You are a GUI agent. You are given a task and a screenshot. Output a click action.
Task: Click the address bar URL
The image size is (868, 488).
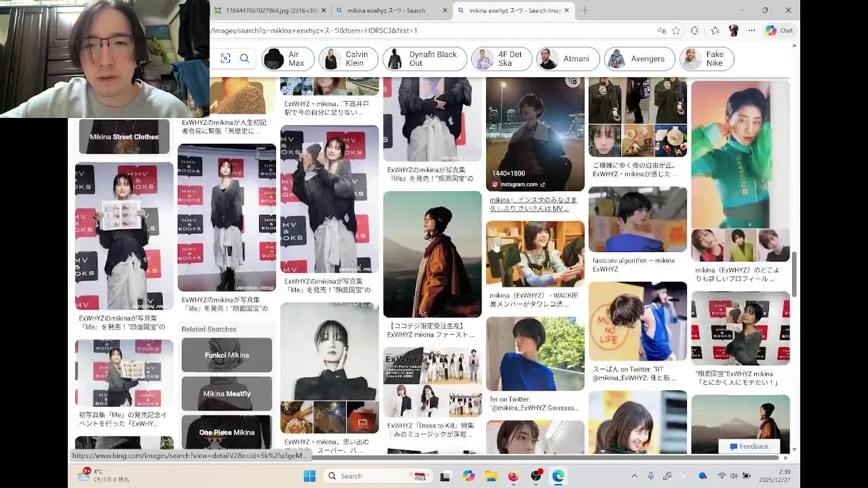point(313,30)
